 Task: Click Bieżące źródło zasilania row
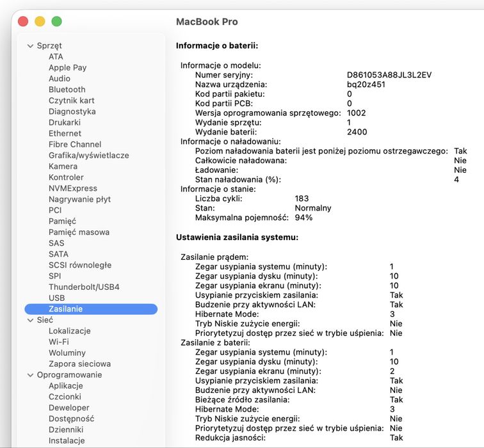(x=299, y=400)
